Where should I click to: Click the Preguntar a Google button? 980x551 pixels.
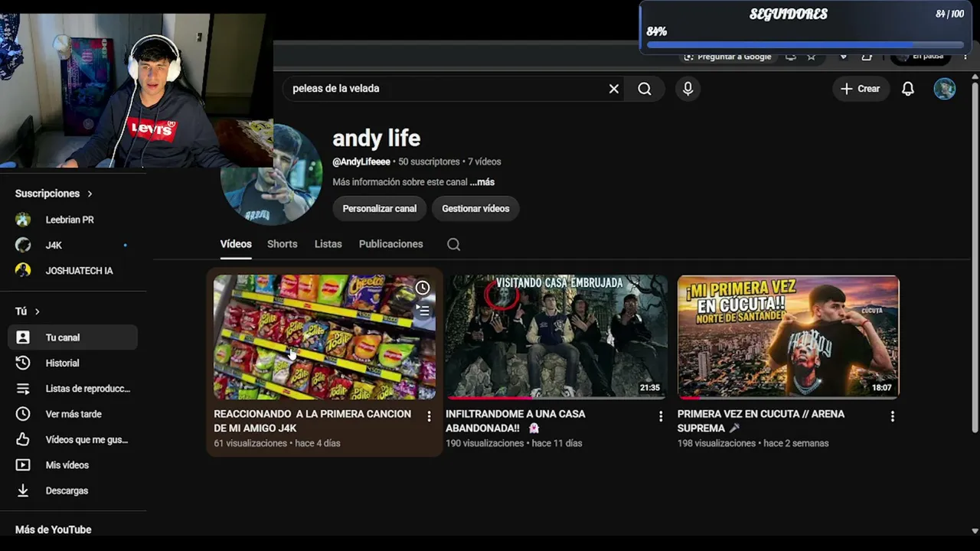pyautogui.click(x=727, y=56)
